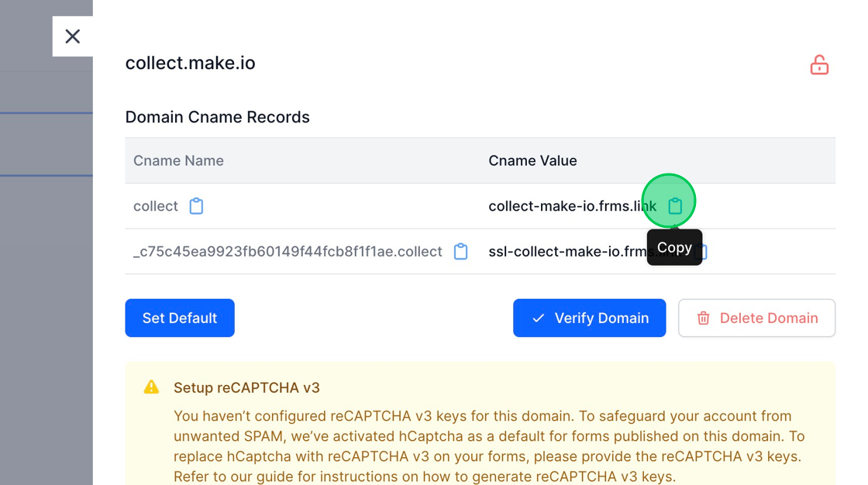This screenshot has width=868, height=485.
Task: Click the copy icon beside the collect Cname name
Action: tap(196, 205)
